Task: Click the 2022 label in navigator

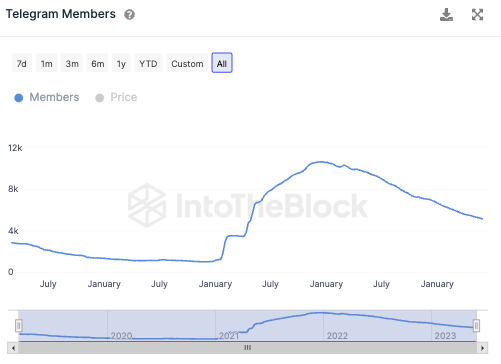Action: tap(337, 336)
